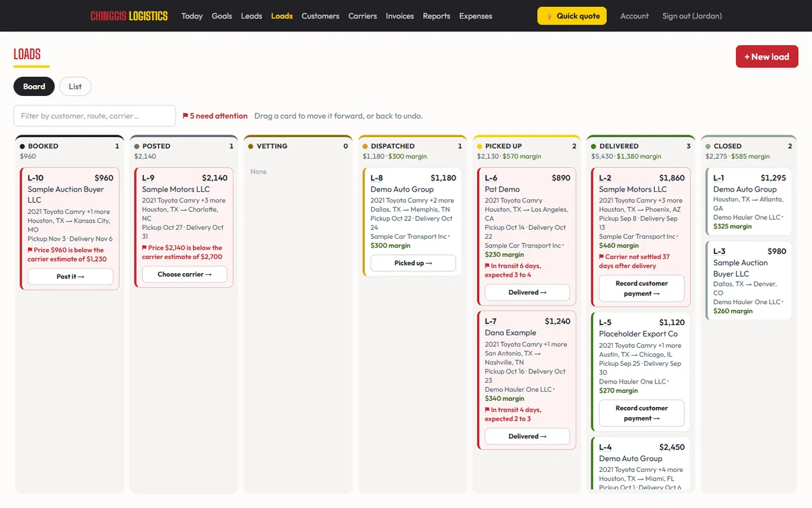Click the $300 margin on L-8 card
This screenshot has width=812, height=508.
(391, 246)
